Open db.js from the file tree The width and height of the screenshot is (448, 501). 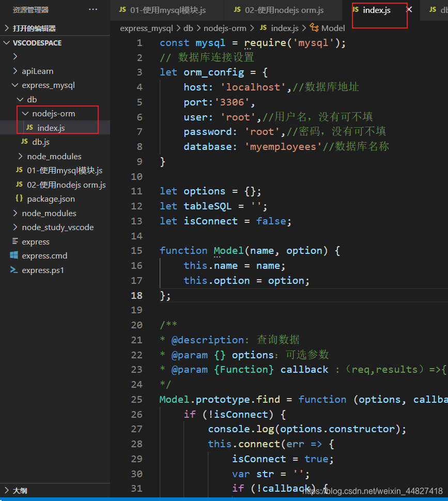tap(41, 142)
